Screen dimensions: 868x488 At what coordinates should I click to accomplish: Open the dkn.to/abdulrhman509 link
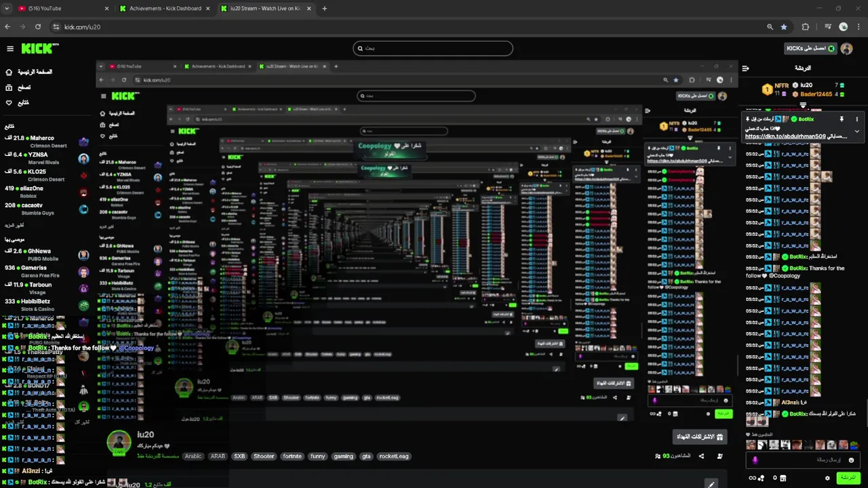(x=785, y=136)
